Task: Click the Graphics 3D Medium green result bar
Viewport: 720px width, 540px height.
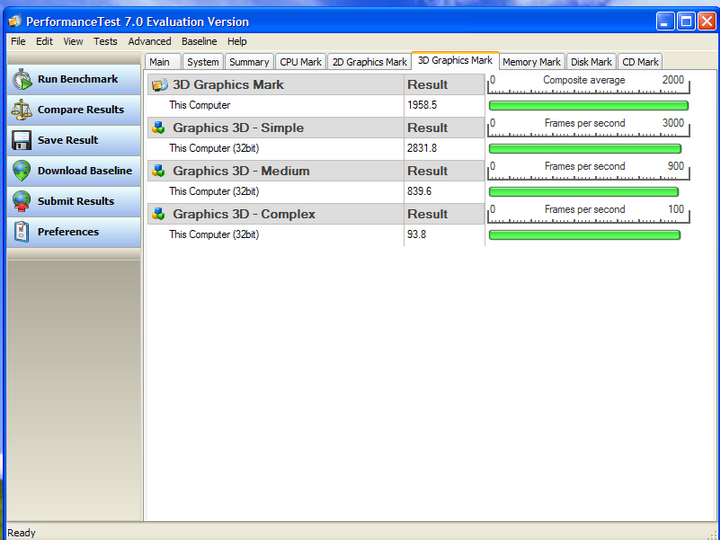Action: pos(583,192)
